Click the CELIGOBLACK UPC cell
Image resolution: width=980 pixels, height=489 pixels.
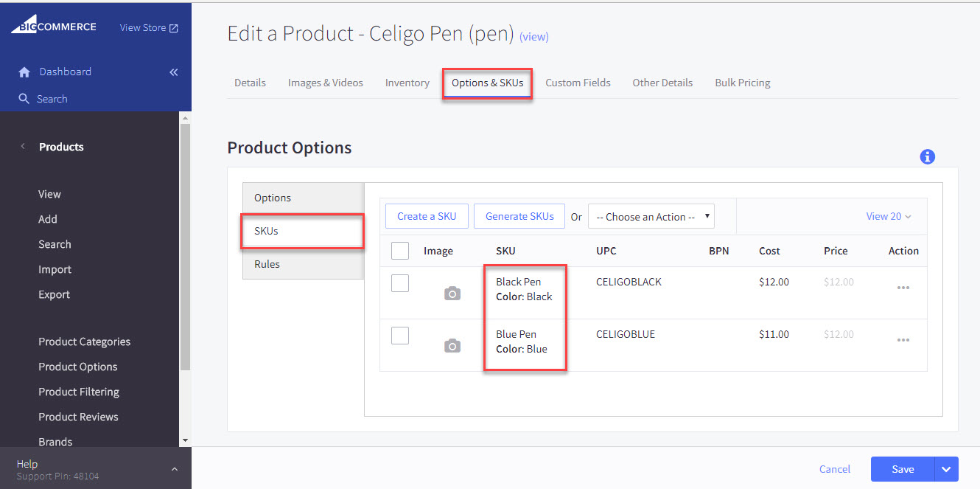pos(629,282)
